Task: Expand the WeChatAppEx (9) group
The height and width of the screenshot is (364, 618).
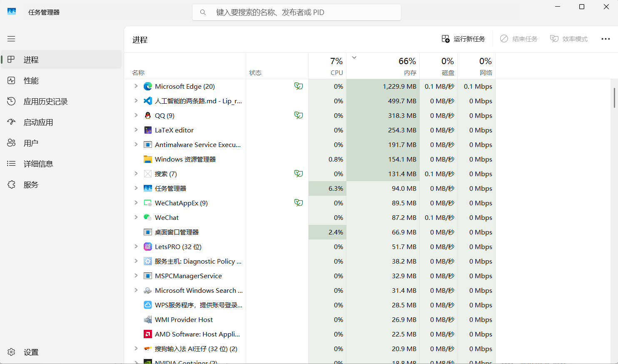Action: (x=136, y=203)
